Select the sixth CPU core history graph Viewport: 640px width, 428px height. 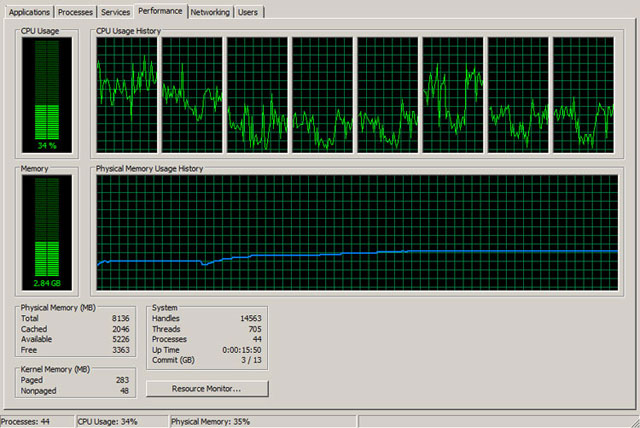pyautogui.click(x=453, y=95)
